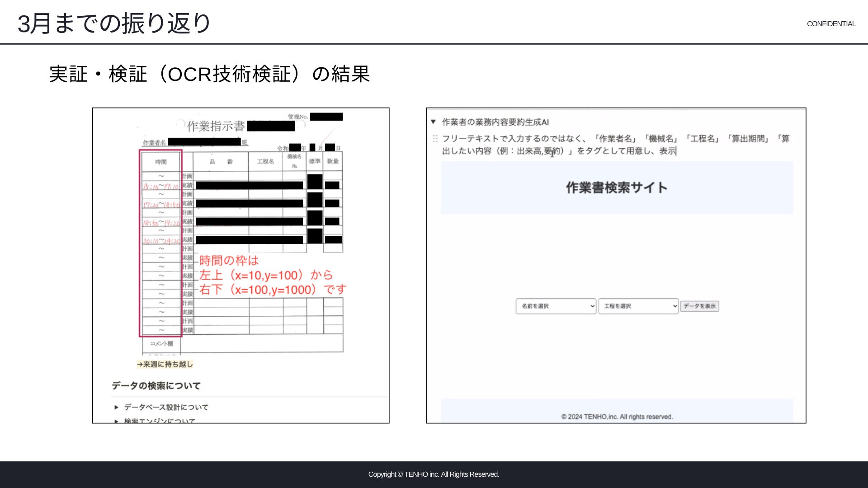This screenshot has height=488, width=868.
Task: Click the フリーテキストで入力する paragraph text block
Action: (616, 145)
